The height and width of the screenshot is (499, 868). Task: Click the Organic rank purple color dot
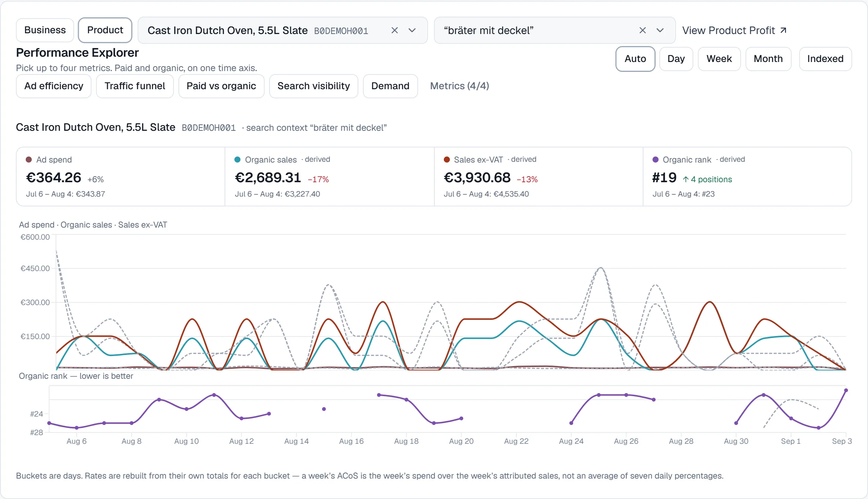(x=656, y=160)
